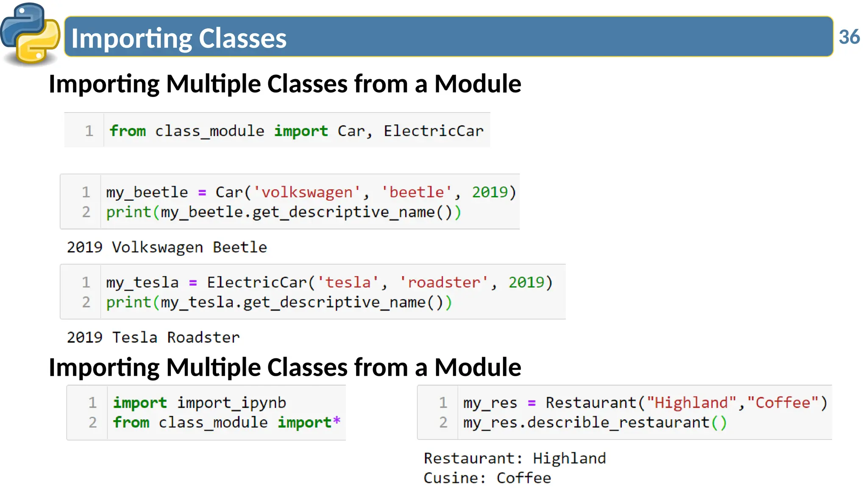Image resolution: width=868 pixels, height=488 pixels.
Task: Click the Python logo icon
Action: click(30, 34)
